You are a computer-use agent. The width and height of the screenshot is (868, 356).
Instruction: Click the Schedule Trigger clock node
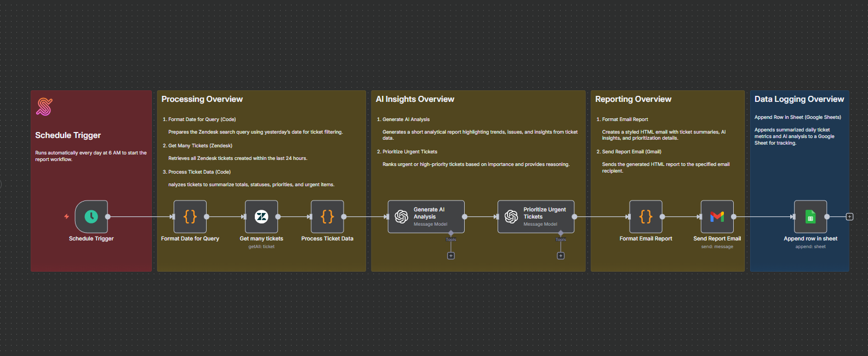point(91,216)
